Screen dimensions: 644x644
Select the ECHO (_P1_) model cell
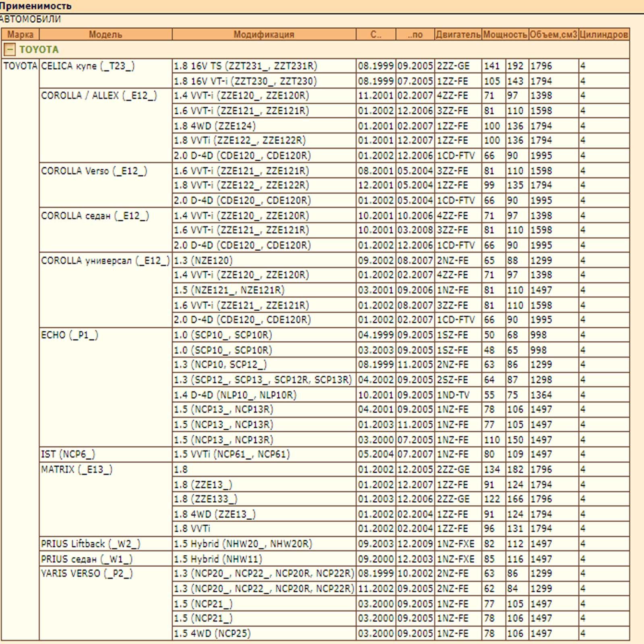(70, 335)
